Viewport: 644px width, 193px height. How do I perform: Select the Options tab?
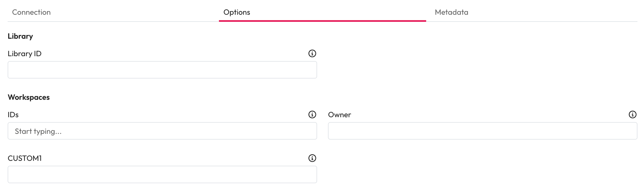[236, 12]
